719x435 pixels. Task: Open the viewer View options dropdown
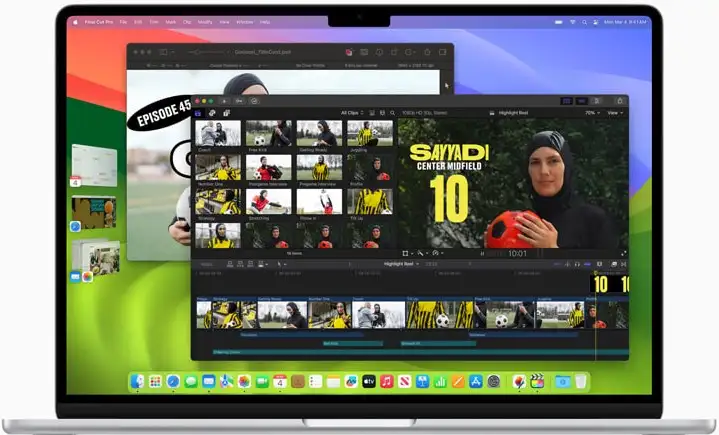point(615,113)
